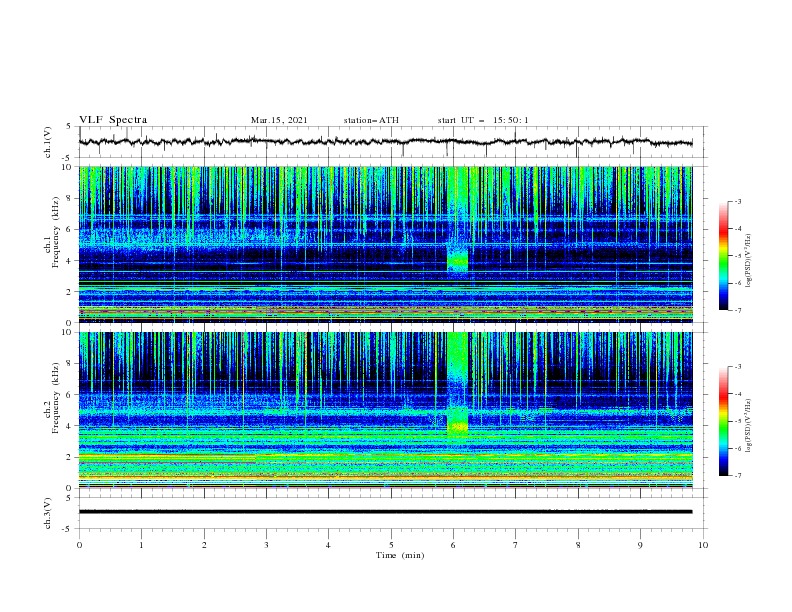The height and width of the screenshot is (612, 792).
Task: Click time-axis tick label "9"
Action: click(x=640, y=545)
